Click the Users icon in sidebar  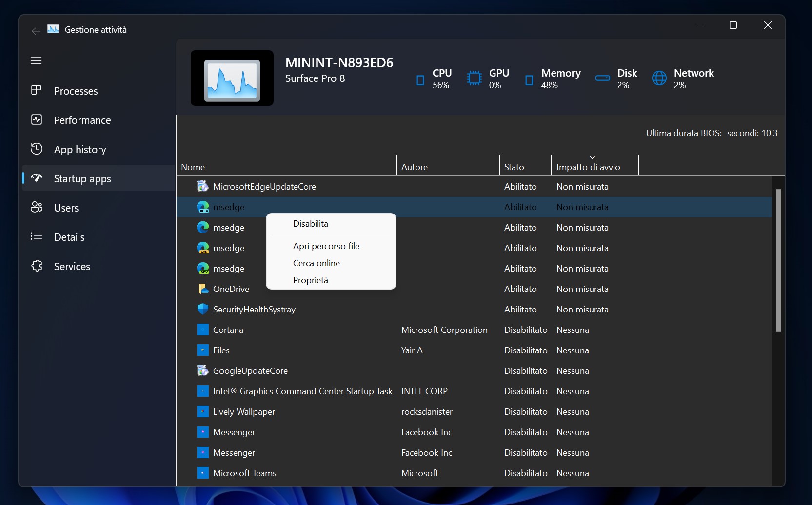click(x=36, y=208)
